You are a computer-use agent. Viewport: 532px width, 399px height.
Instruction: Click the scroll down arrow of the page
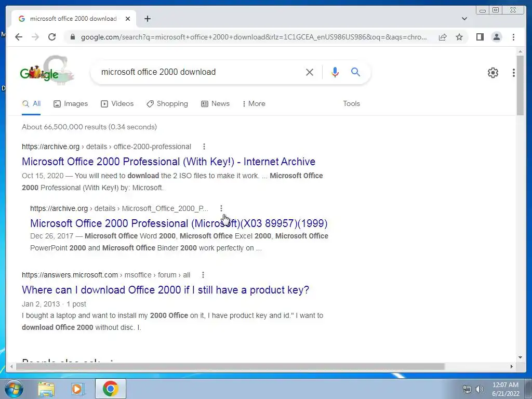tap(520, 357)
